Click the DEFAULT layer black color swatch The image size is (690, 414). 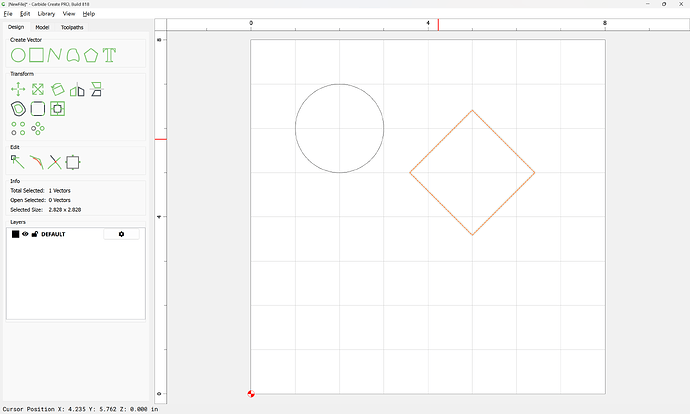pyautogui.click(x=15, y=234)
